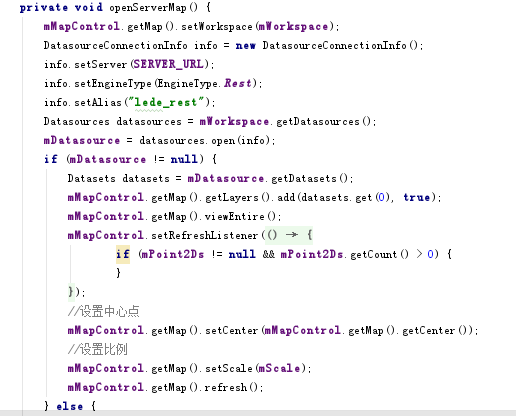Click the mScale variable in setScale
This screenshot has height=416, width=516.
(x=279, y=368)
